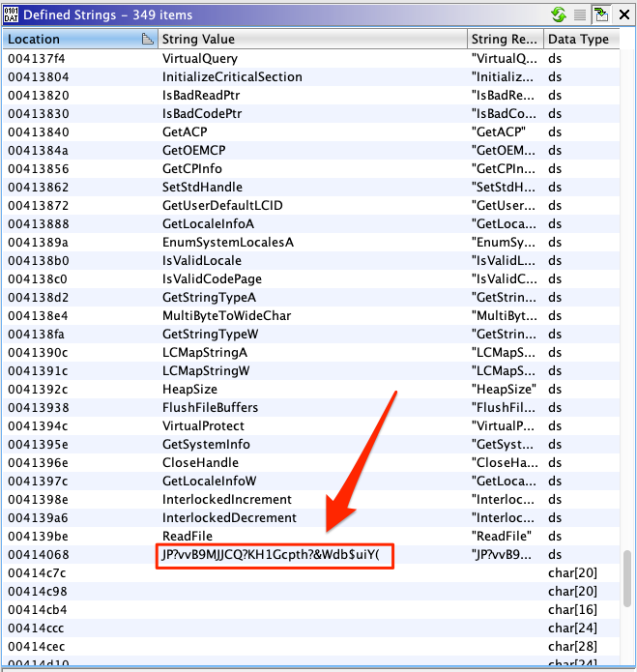Click the VirtualQuery string entry

198,58
